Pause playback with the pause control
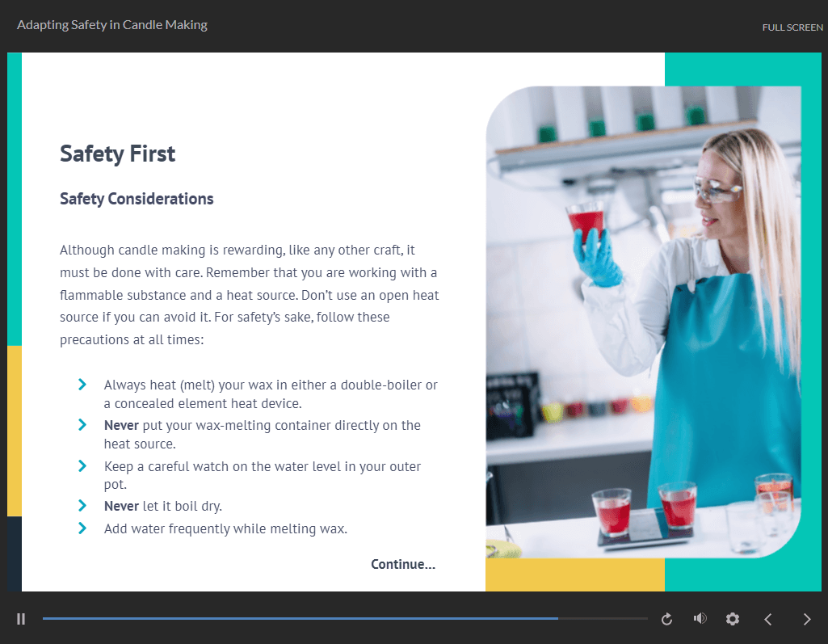 [21, 618]
